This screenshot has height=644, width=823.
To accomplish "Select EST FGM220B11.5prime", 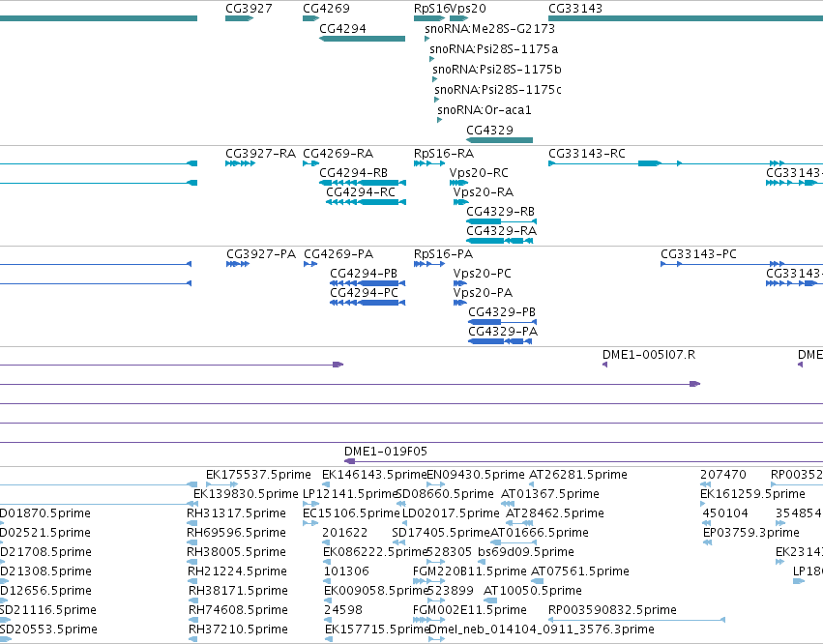I will pos(470,571).
